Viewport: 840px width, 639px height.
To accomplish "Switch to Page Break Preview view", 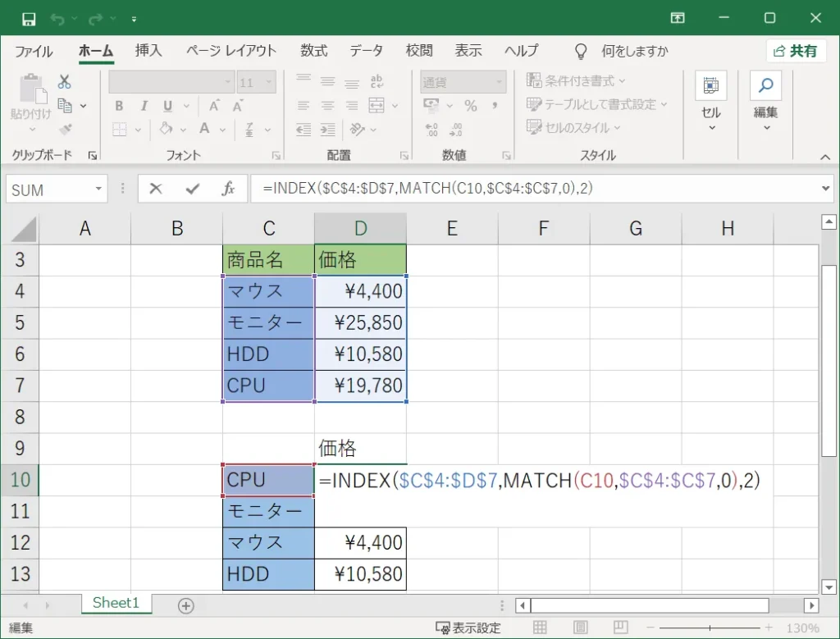I will point(620,628).
